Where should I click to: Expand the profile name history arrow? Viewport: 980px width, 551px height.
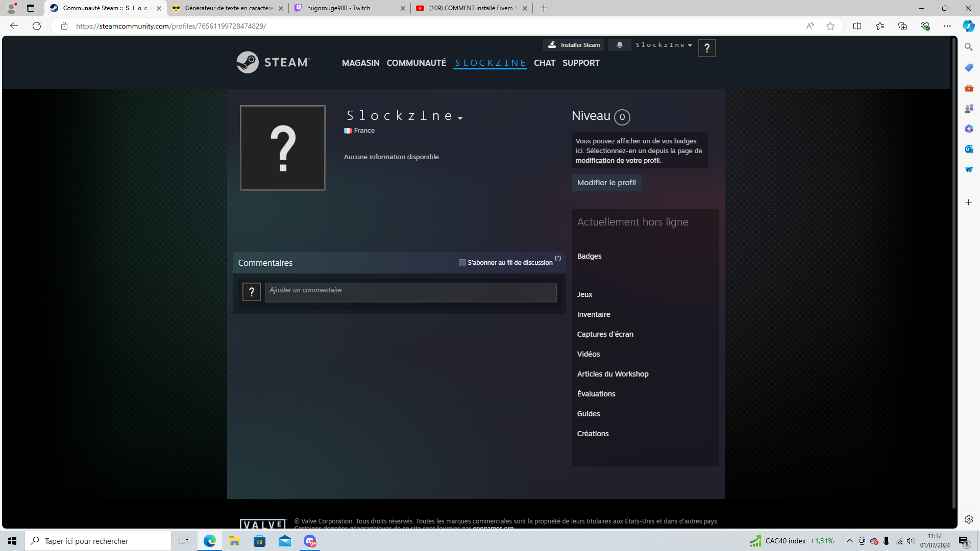460,118
